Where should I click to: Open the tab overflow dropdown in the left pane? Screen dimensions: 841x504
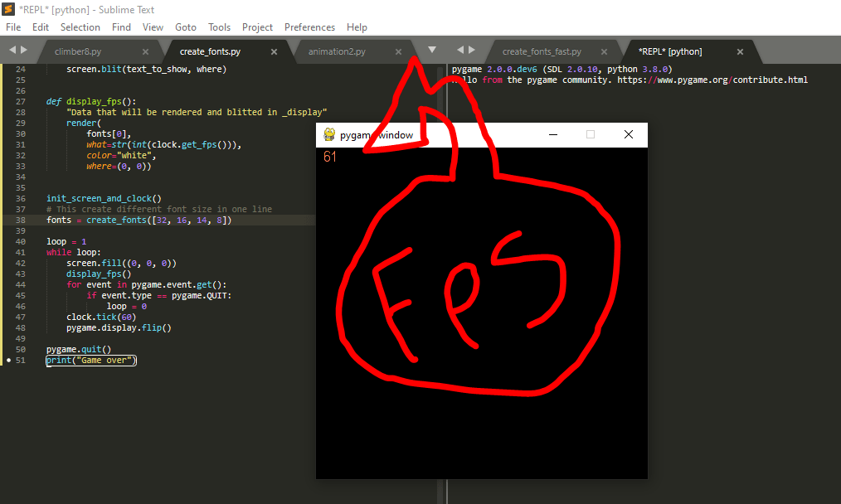(x=431, y=49)
